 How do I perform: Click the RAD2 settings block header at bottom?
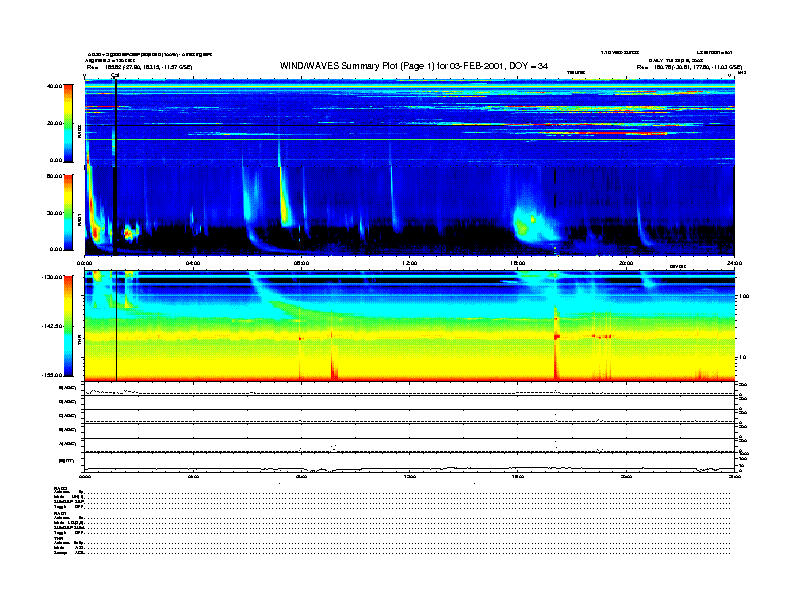(61, 488)
